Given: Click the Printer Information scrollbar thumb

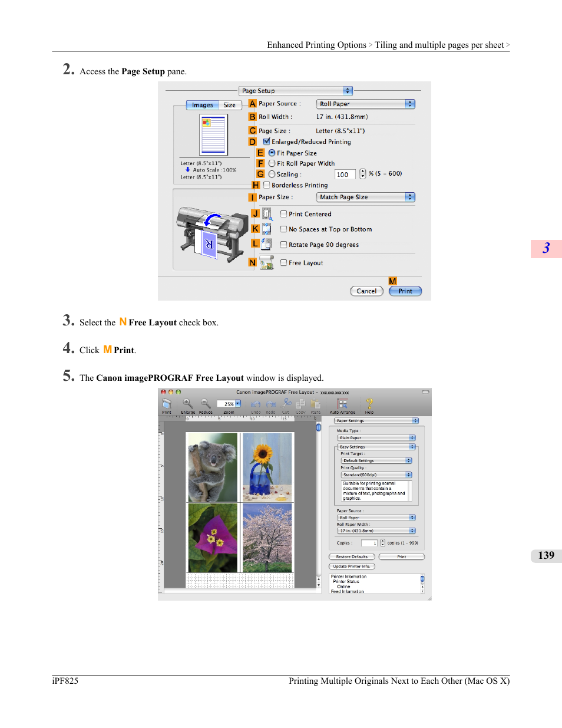Looking at the screenshot, I should (422, 579).
